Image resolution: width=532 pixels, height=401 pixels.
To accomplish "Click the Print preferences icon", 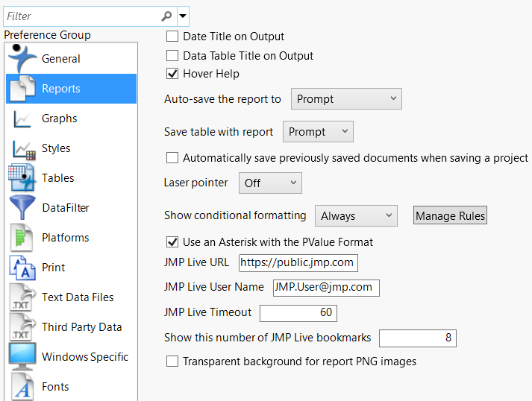I will pyautogui.click(x=22, y=268).
